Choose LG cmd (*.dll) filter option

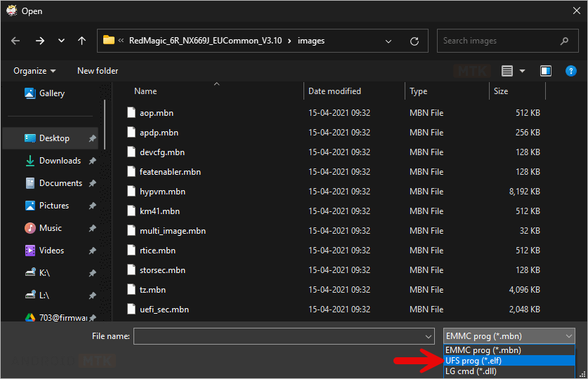pyautogui.click(x=471, y=371)
